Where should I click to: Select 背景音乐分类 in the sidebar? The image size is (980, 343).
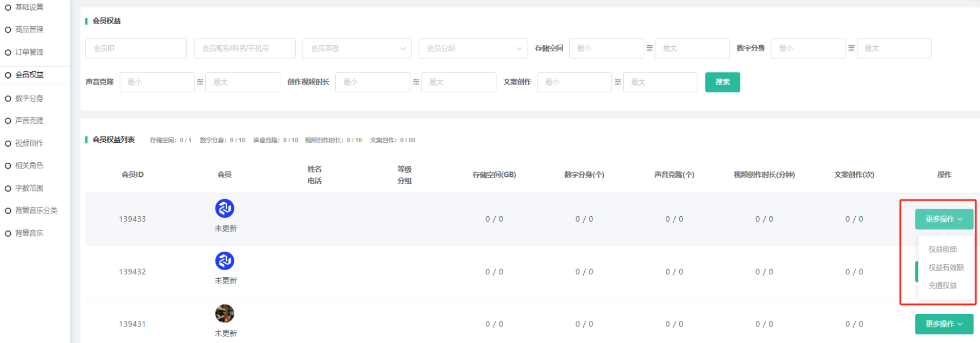pyautogui.click(x=36, y=211)
